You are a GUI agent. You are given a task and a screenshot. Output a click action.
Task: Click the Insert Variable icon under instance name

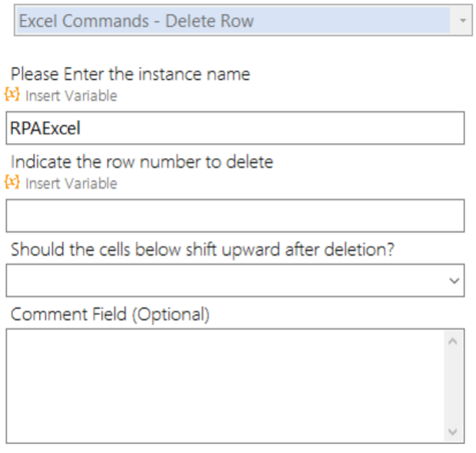(x=12, y=94)
